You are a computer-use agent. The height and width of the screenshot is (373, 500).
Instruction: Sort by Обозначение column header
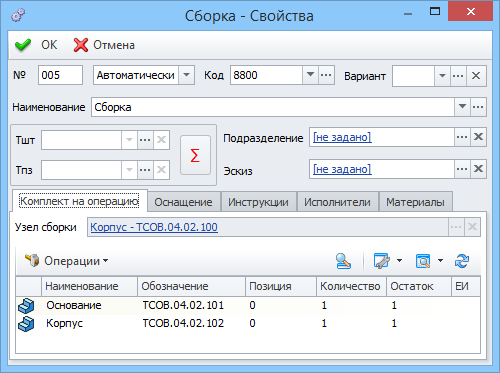[x=191, y=286]
